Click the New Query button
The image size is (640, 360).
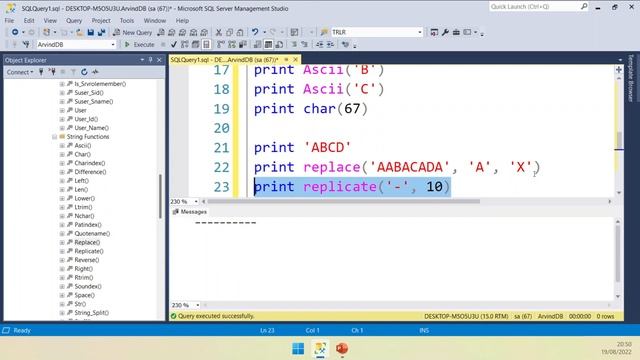tap(132, 32)
